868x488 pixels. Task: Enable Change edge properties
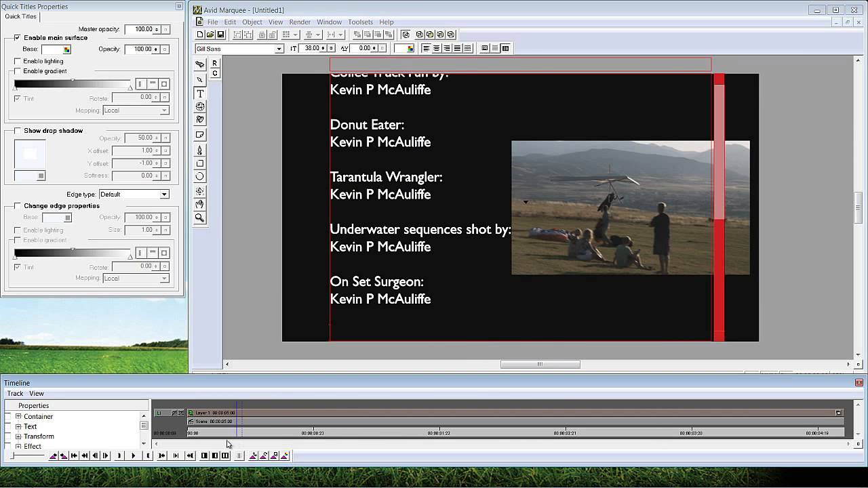[18, 206]
